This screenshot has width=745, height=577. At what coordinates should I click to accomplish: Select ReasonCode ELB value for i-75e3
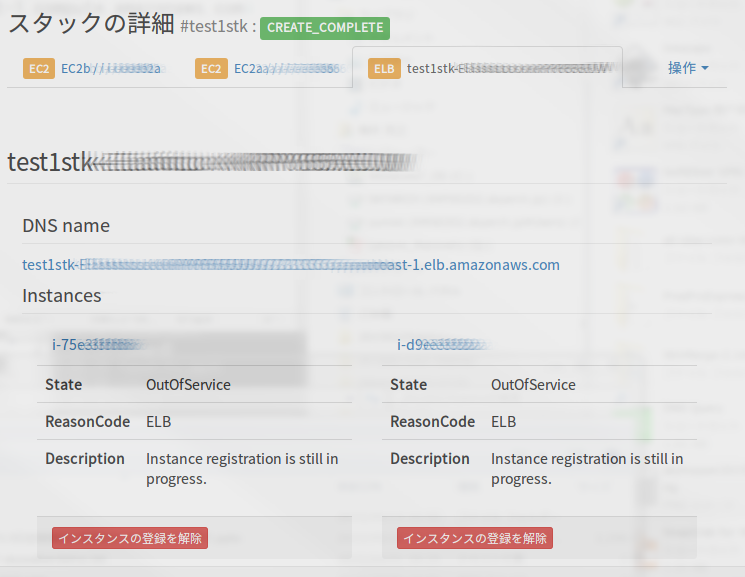(x=159, y=422)
